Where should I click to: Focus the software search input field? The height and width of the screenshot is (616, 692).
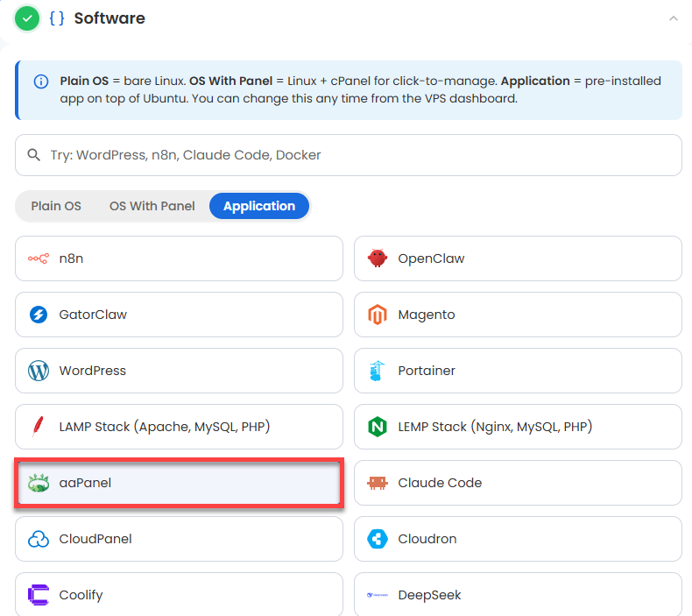349,155
